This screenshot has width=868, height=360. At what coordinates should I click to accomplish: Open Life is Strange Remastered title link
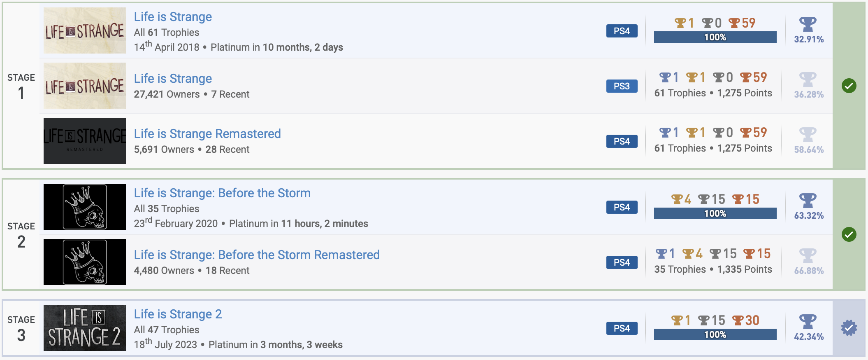coord(207,134)
